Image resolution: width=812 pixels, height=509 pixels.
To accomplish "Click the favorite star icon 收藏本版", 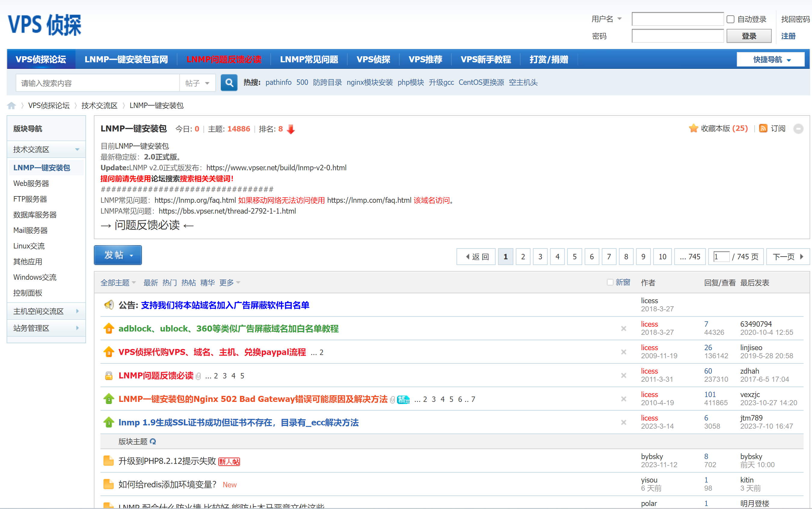I will pyautogui.click(x=693, y=128).
